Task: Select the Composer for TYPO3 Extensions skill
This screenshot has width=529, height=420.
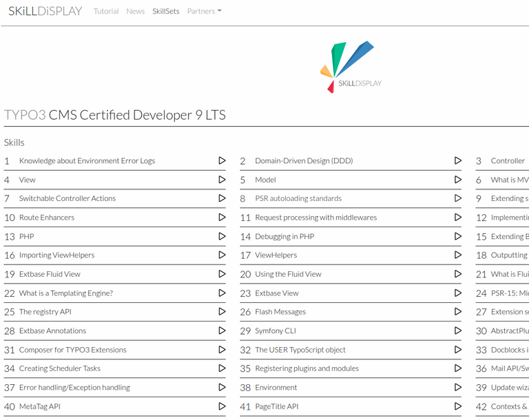Action: coord(73,350)
